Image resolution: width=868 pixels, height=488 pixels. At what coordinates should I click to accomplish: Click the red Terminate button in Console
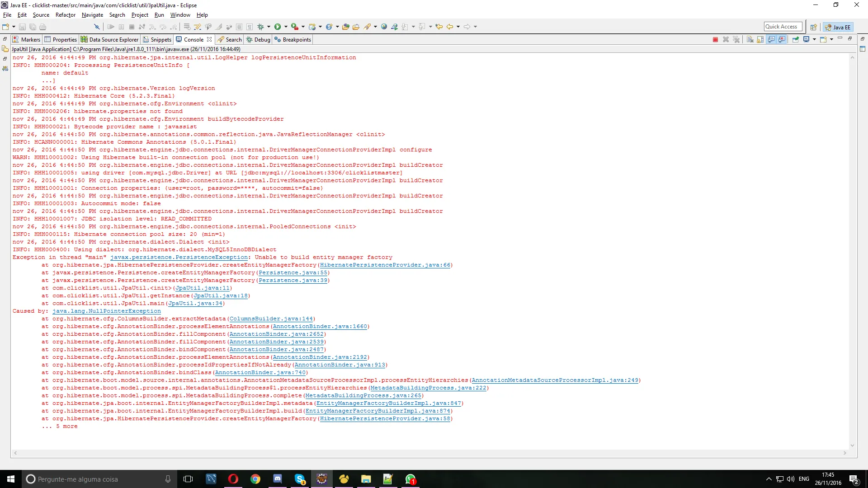tap(715, 40)
